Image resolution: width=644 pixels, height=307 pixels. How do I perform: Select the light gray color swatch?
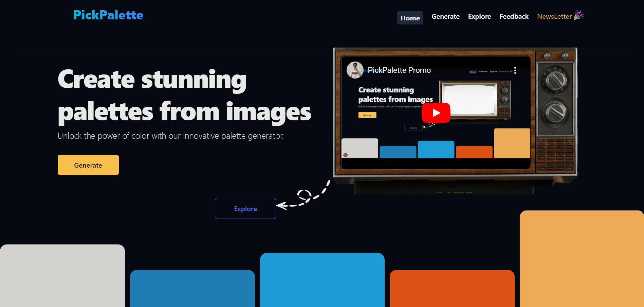(62, 276)
